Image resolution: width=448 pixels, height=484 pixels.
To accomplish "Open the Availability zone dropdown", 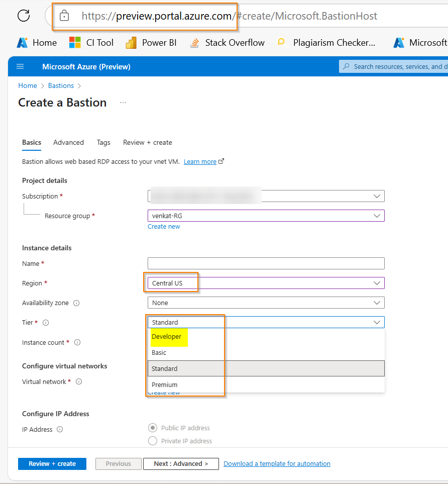I will pyautogui.click(x=266, y=303).
